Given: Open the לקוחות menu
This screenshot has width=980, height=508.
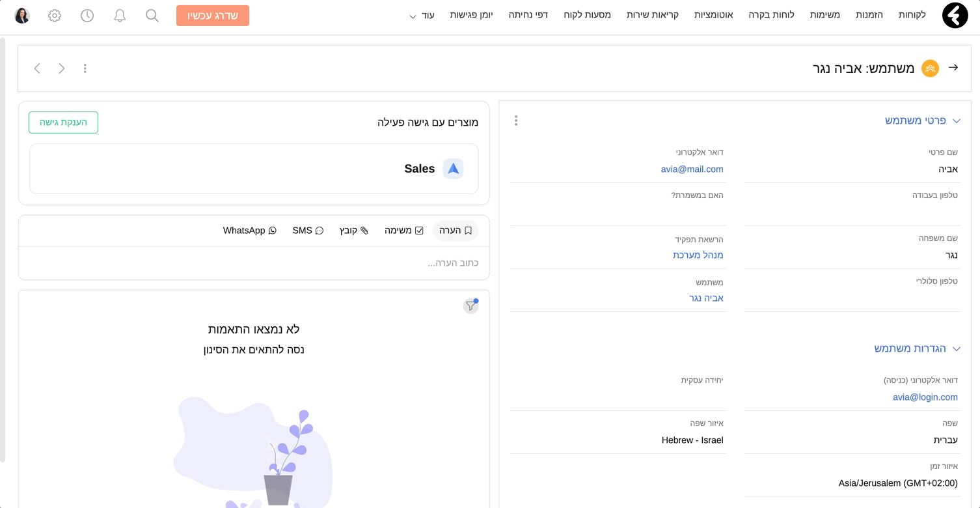Looking at the screenshot, I should pos(912,14).
